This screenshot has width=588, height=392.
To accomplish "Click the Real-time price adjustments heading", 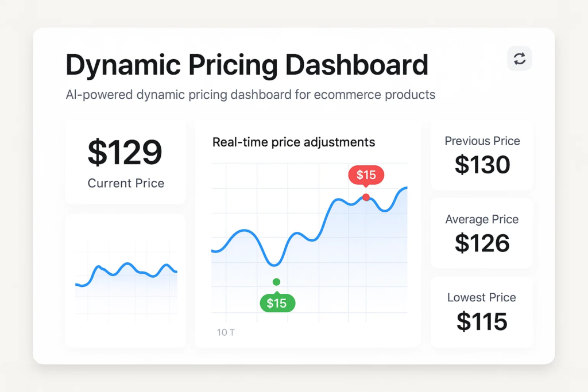I will click(293, 142).
